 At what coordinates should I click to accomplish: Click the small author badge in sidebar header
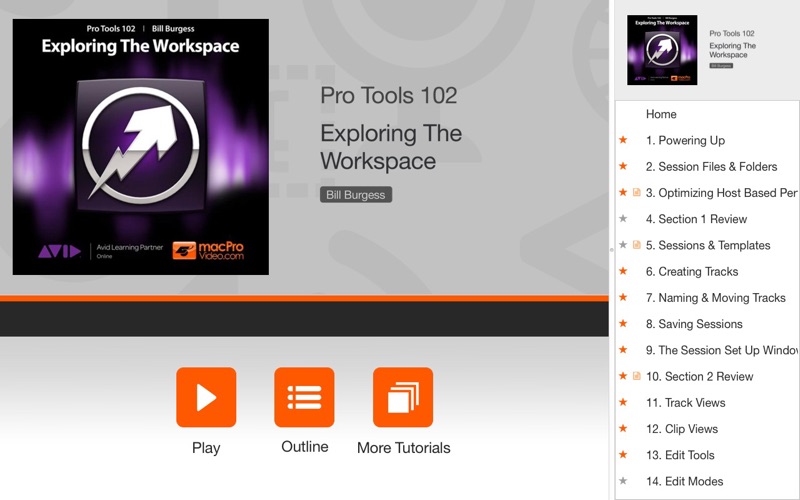pyautogui.click(x=721, y=66)
